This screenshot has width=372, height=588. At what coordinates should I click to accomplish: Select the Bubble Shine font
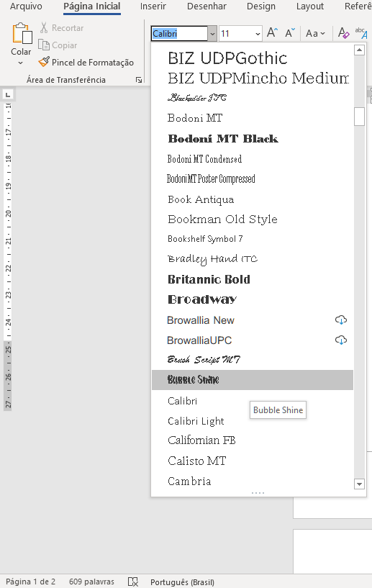253,380
